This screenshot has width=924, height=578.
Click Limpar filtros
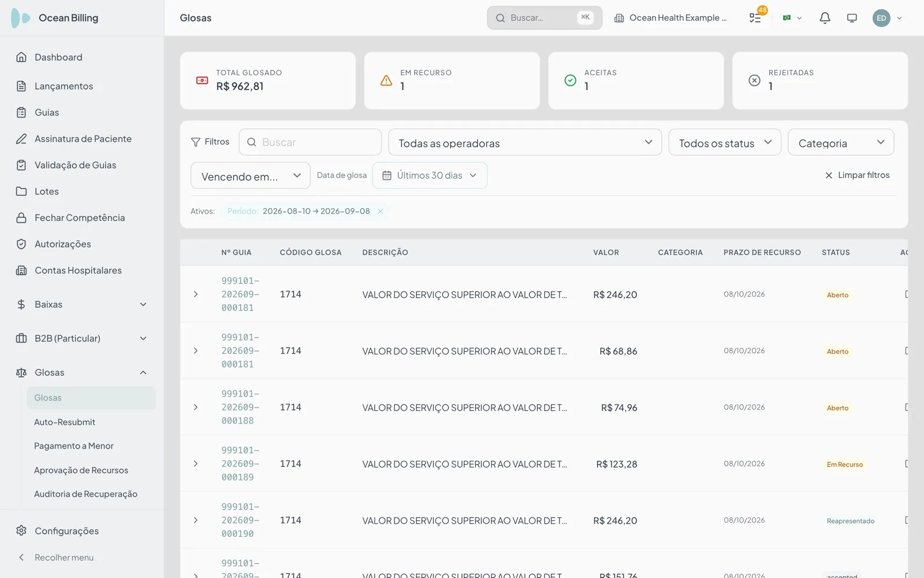click(x=857, y=175)
